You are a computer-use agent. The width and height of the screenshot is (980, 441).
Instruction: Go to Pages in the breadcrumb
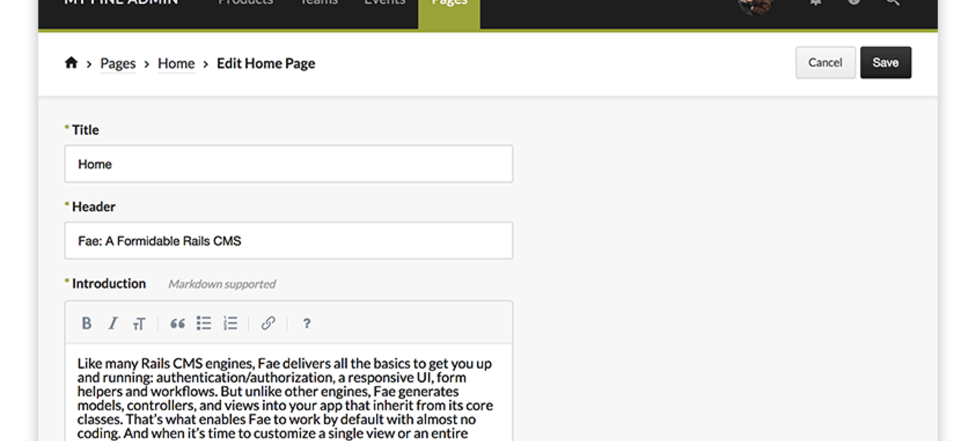(x=118, y=63)
